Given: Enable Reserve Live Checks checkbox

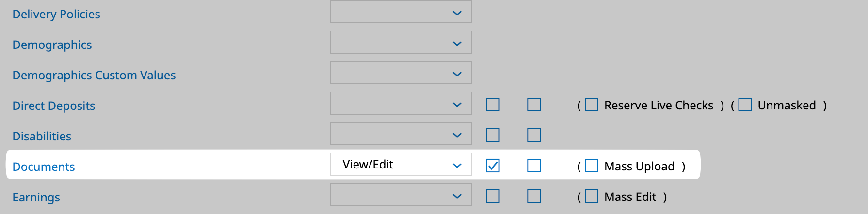Looking at the screenshot, I should click(x=592, y=105).
